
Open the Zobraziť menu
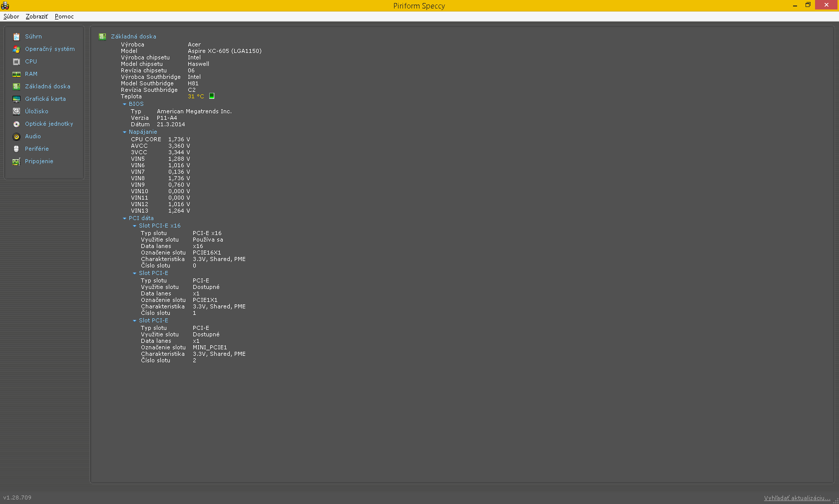pos(36,16)
